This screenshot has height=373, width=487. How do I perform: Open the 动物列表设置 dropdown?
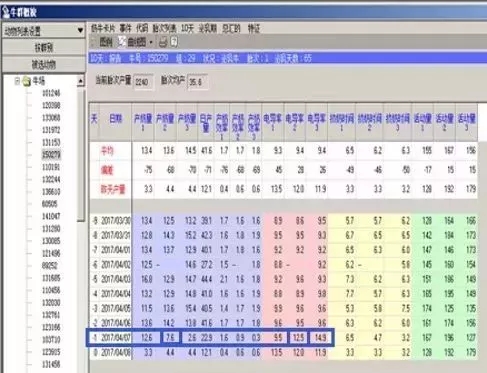pos(43,31)
